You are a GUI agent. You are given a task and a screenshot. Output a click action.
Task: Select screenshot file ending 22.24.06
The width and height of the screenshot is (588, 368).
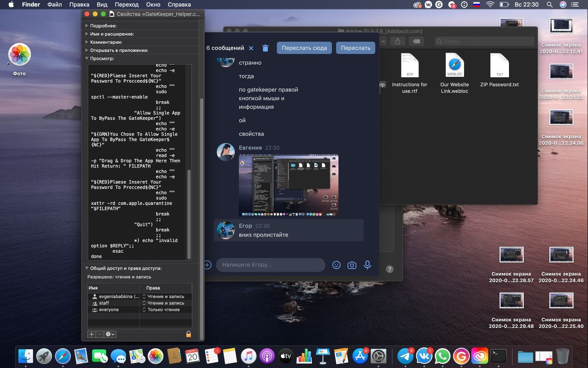(x=561, y=128)
